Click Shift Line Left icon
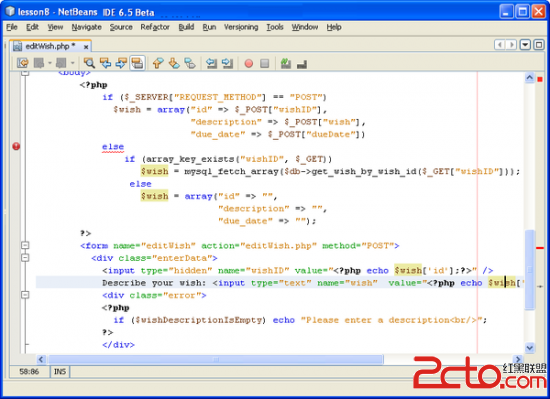Image resolution: width=550 pixels, height=399 pixels. pyautogui.click(x=211, y=63)
